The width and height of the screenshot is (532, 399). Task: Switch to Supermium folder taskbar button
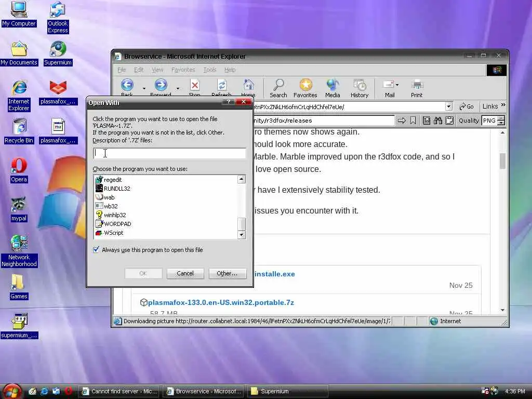coord(287,391)
